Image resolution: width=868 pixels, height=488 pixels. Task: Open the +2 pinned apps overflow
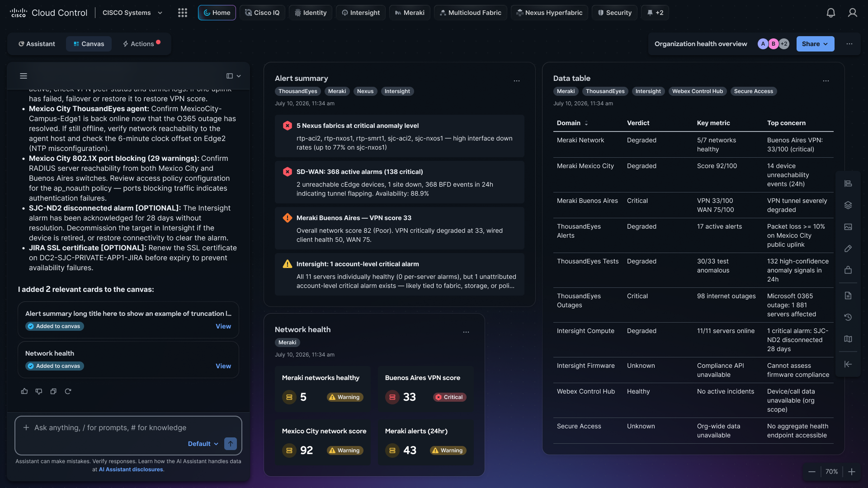point(655,13)
